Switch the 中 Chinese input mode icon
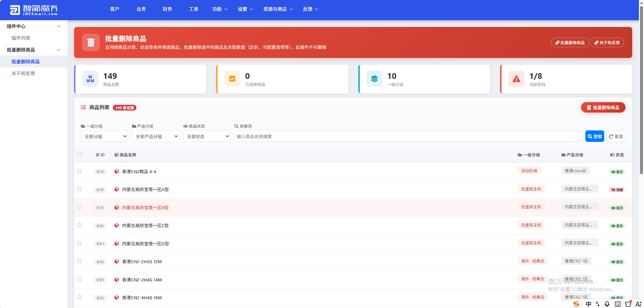 click(588, 304)
